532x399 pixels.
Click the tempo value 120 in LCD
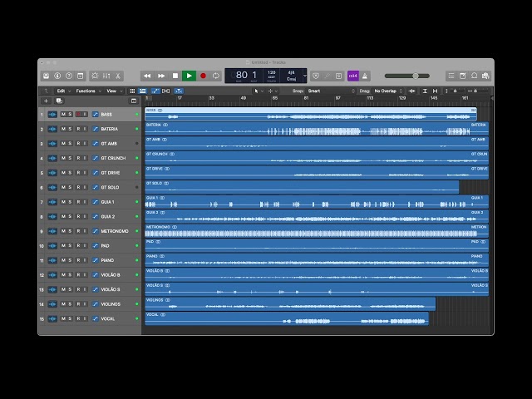point(272,72)
